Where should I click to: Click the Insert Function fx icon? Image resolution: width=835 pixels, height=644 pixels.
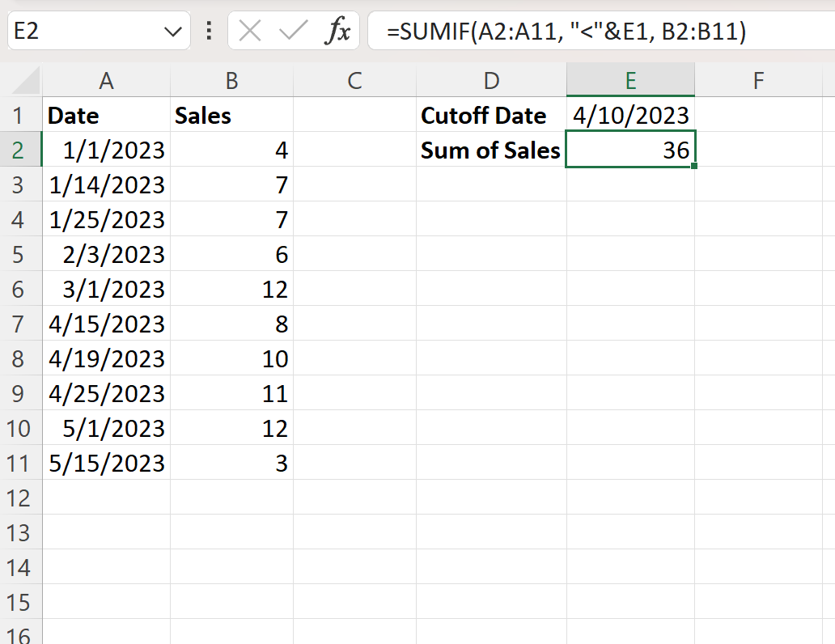337,31
